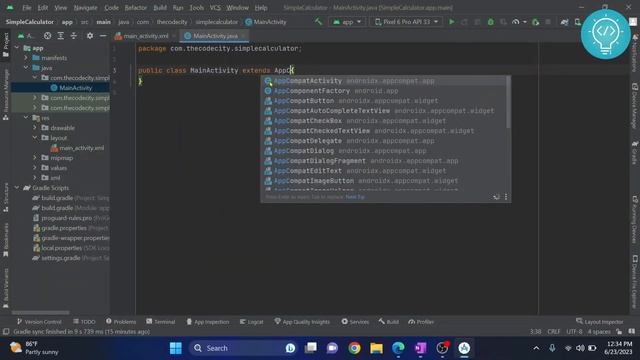Open the Profile app gauge icon
Screen dimensions: 640x360
[516, 22]
